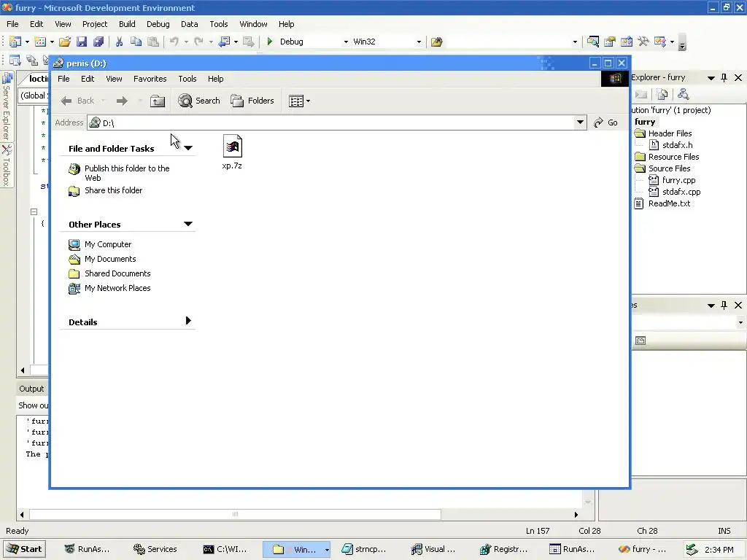
Task: Collapse the code outline minus box
Action: 34,211
